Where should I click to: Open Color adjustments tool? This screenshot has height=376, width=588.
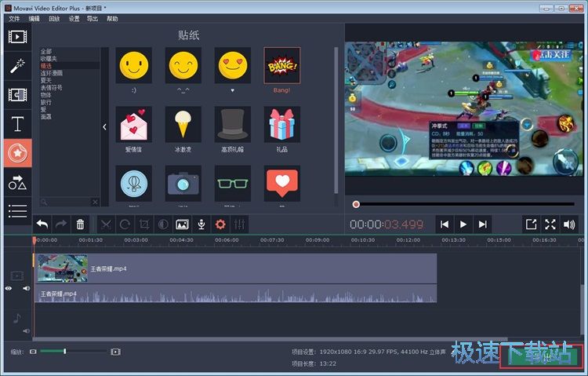click(163, 225)
